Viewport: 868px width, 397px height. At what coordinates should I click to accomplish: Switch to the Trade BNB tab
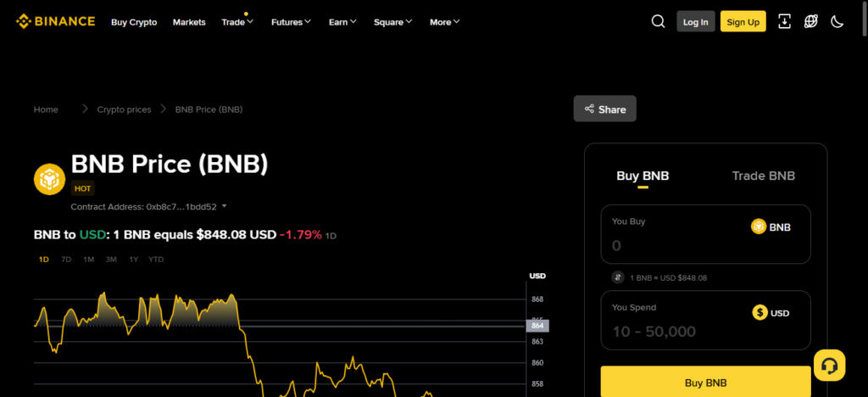point(764,176)
